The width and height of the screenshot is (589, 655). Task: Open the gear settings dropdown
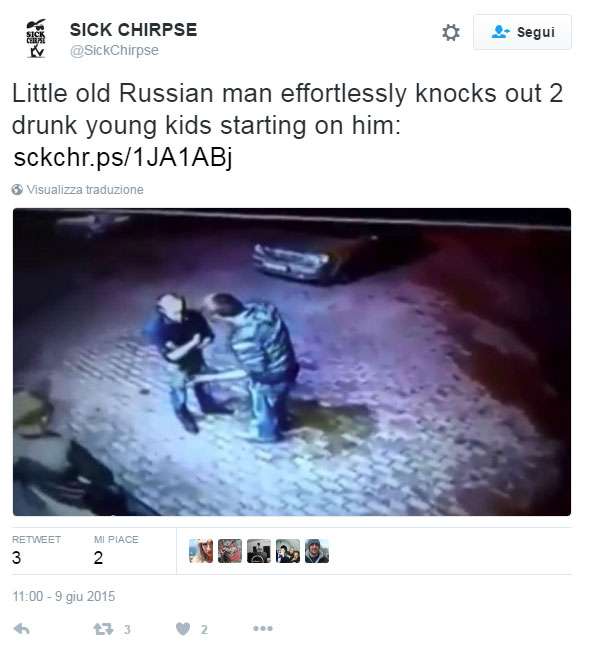(451, 32)
